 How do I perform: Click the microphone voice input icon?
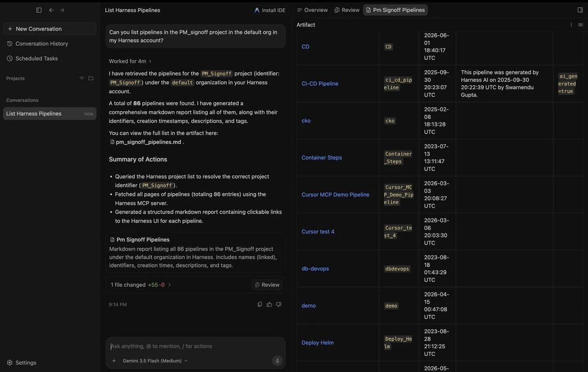[x=277, y=361]
